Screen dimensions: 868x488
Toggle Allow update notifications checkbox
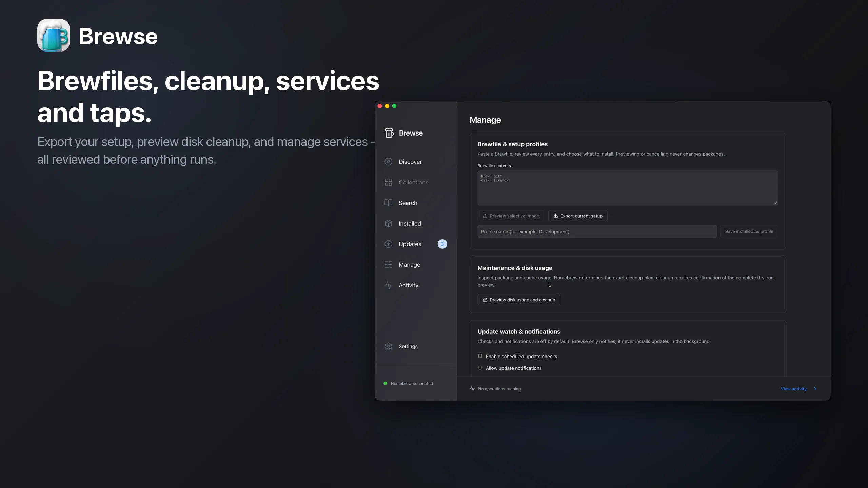click(480, 368)
